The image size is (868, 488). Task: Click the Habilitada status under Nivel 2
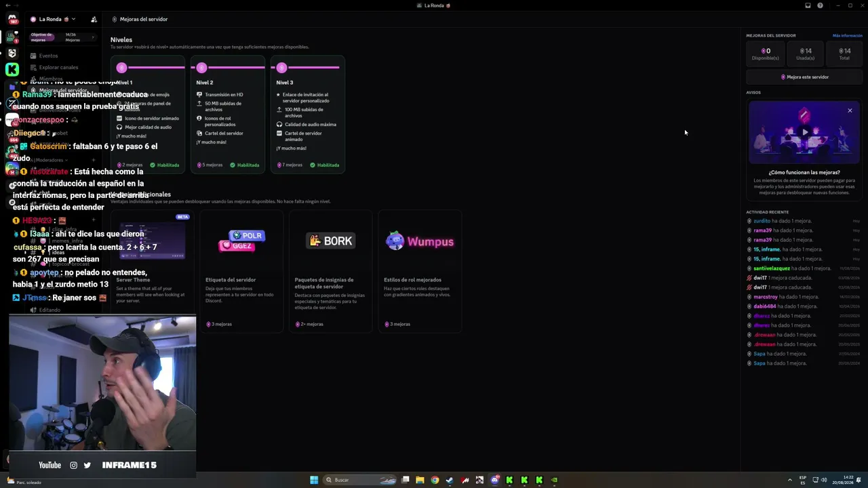(x=245, y=165)
